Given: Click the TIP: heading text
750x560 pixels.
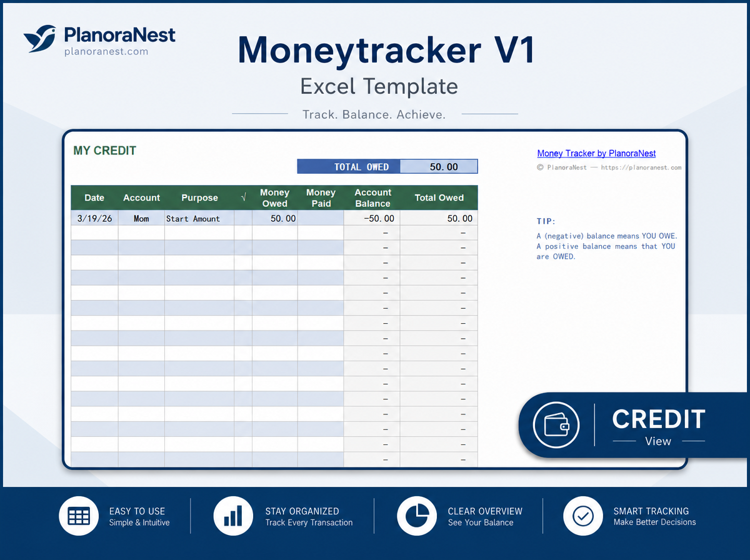Looking at the screenshot, I should (x=546, y=221).
